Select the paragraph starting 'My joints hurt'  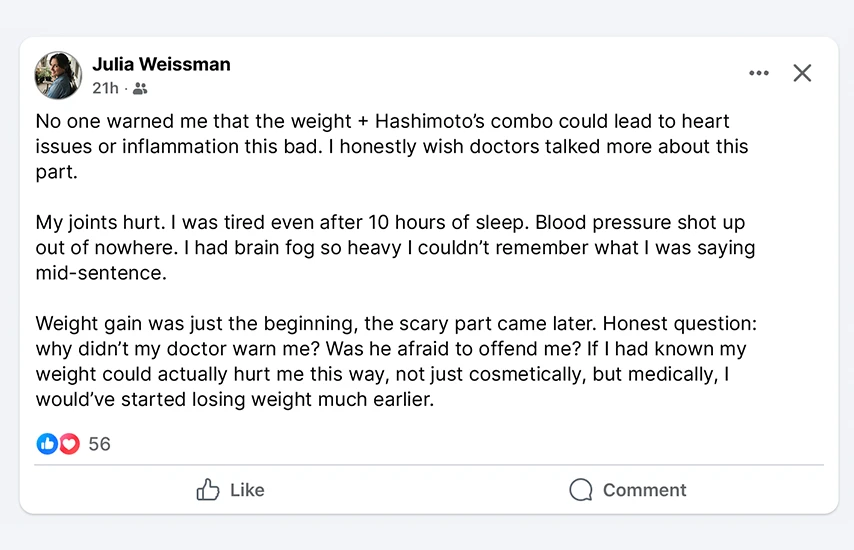[x=390, y=247]
